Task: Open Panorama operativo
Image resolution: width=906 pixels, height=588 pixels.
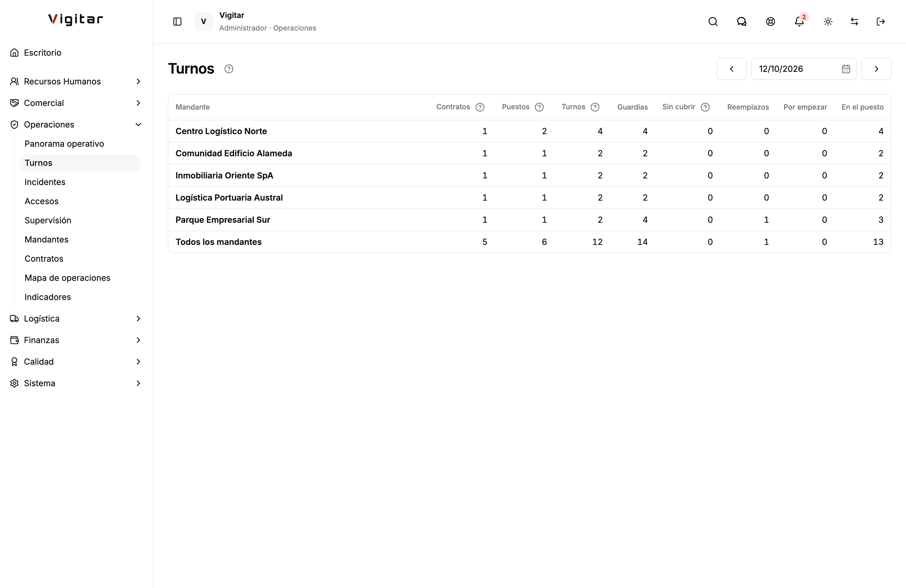Action: point(80,144)
